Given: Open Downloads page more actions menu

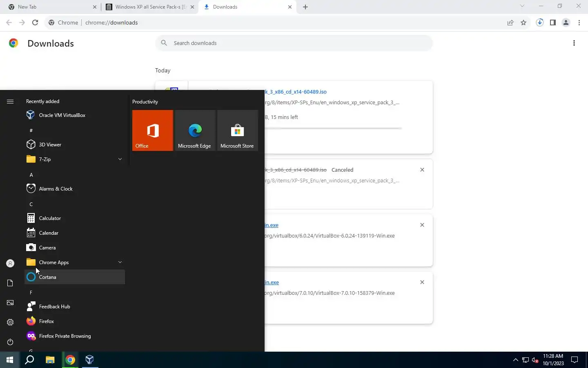Looking at the screenshot, I should coord(574,43).
